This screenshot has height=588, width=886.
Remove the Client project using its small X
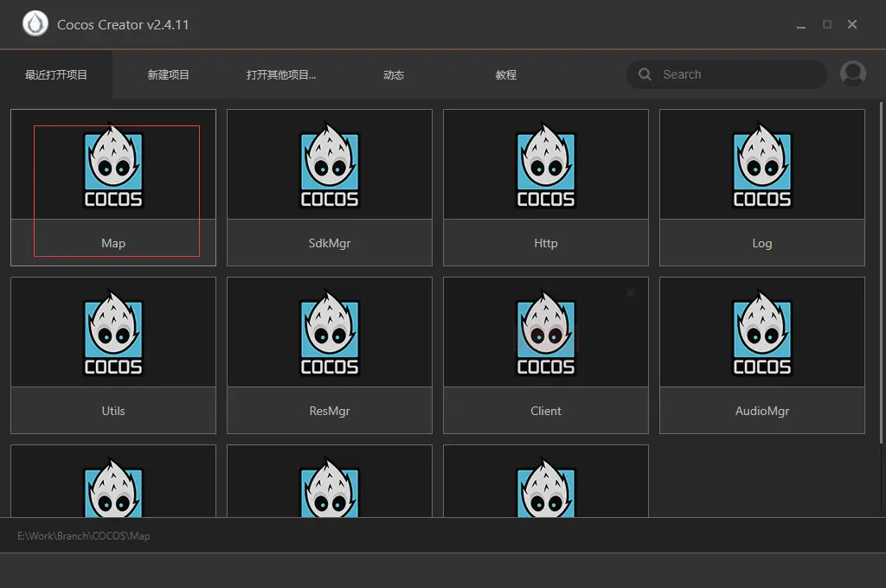[x=631, y=292]
